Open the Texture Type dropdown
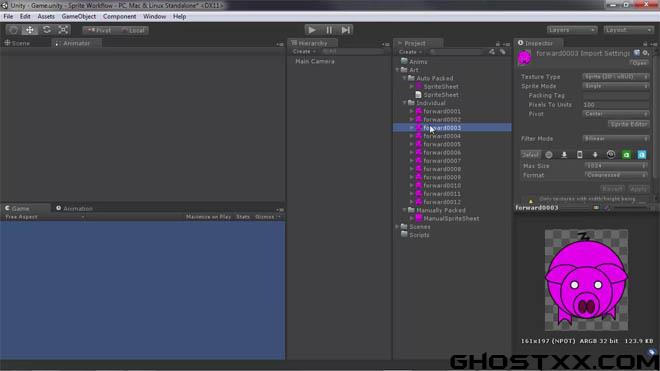This screenshot has width=660, height=371. 616,77
